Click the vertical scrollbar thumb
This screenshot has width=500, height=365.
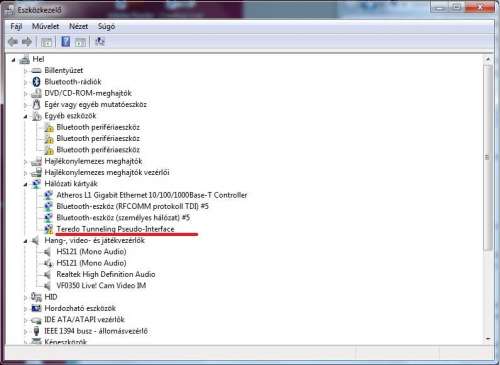488,157
